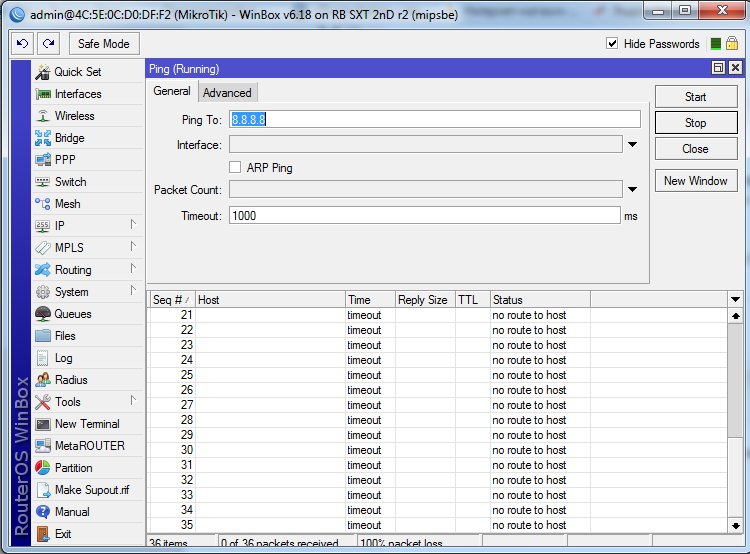750x554 pixels.
Task: Open the ping table column selector dropdown
Action: tap(735, 300)
